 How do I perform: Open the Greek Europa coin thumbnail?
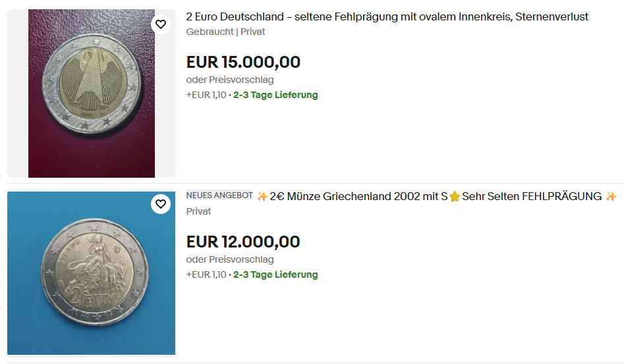pos(92,273)
